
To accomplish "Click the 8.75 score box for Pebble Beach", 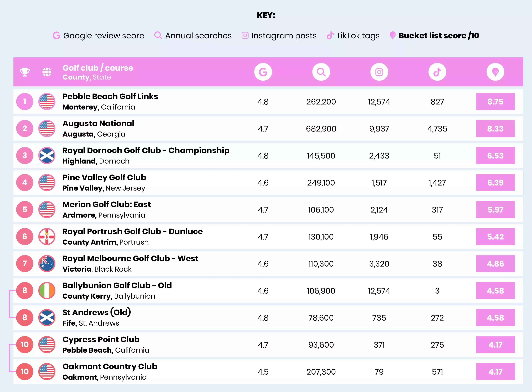I will click(495, 102).
